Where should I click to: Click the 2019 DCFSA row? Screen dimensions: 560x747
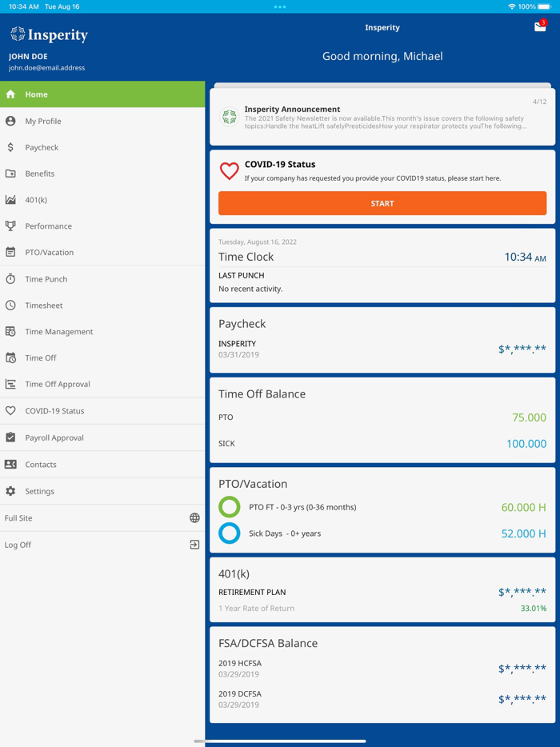click(382, 699)
